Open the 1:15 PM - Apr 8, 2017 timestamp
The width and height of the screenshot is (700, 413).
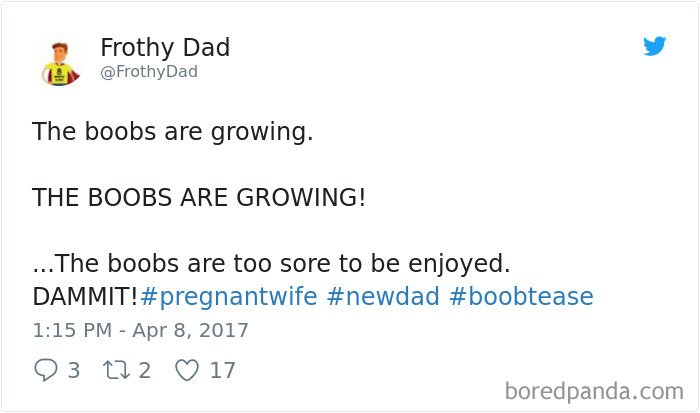tap(140, 331)
